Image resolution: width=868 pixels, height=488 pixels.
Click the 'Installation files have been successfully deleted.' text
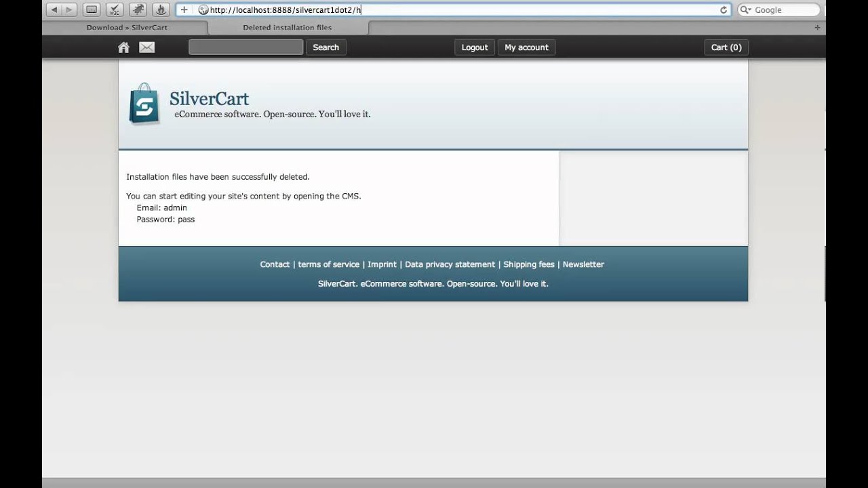point(218,177)
